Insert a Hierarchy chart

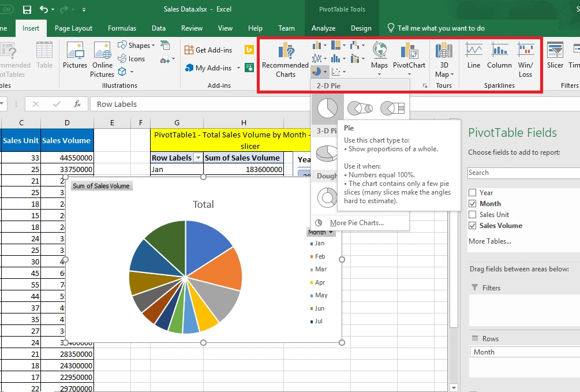(x=338, y=46)
